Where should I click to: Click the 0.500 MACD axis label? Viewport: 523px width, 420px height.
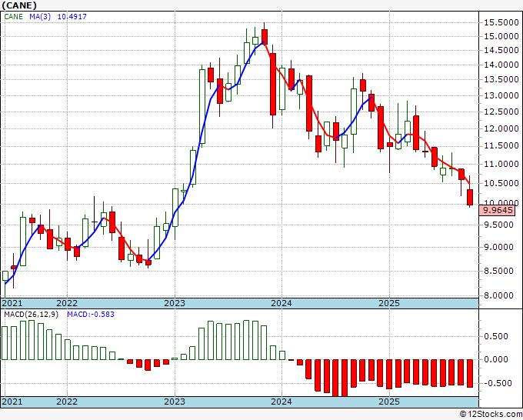point(496,336)
